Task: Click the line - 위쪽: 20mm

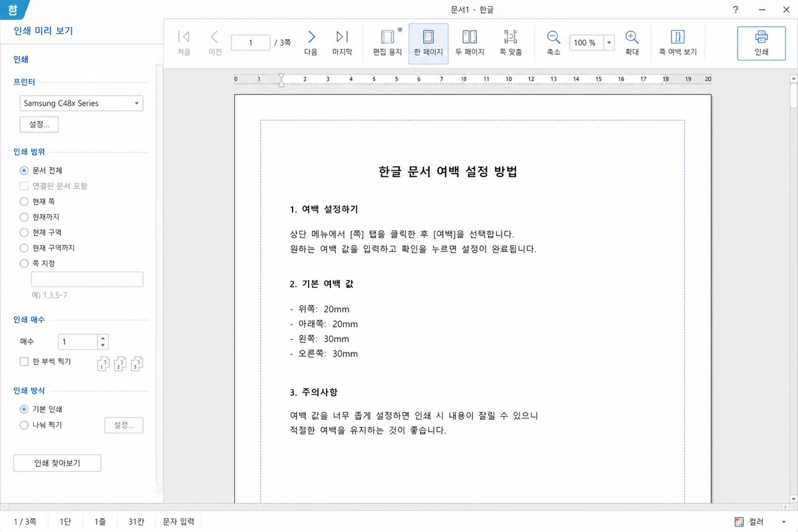Action: [x=319, y=309]
